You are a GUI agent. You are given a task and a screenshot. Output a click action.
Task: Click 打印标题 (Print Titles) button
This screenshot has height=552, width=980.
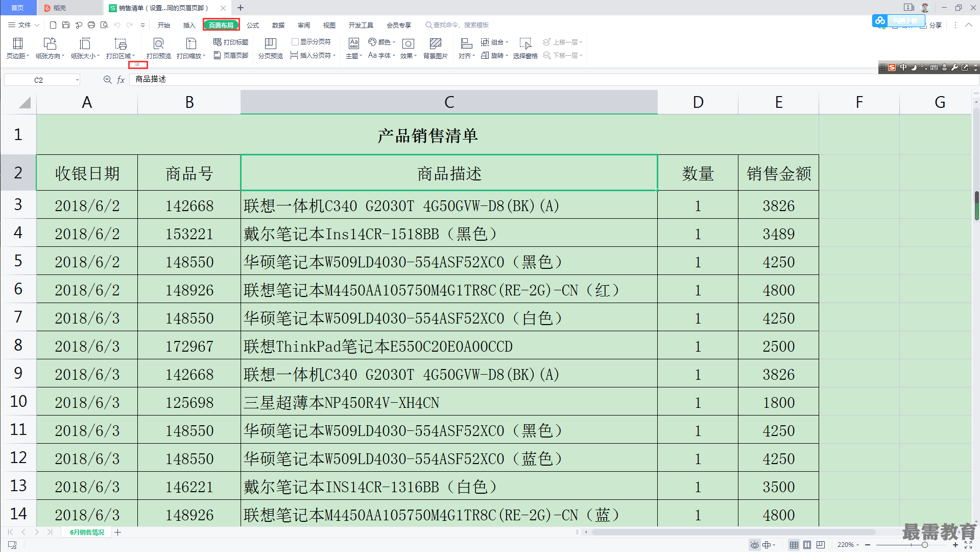tap(231, 42)
